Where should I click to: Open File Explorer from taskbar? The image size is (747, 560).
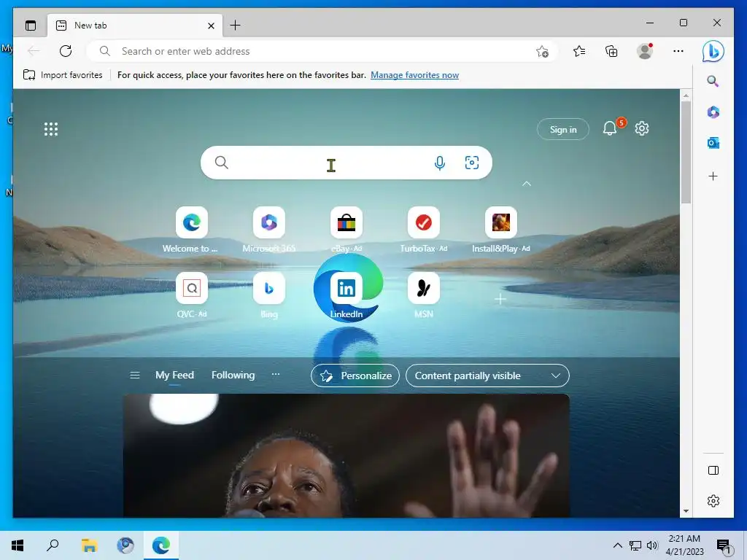pos(89,545)
